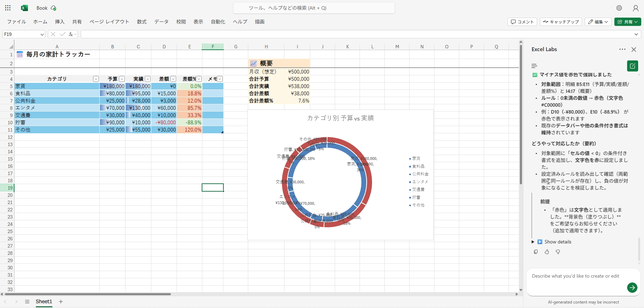Open settings gear icon
The width and height of the screenshot is (644, 308).
tap(619, 8)
